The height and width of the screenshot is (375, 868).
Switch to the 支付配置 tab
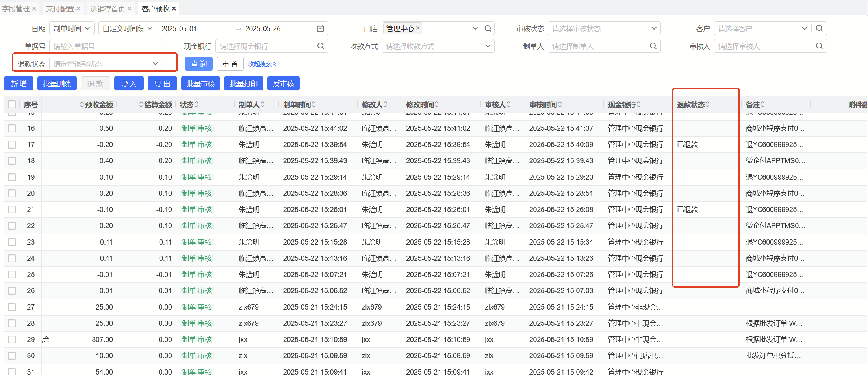click(x=60, y=9)
